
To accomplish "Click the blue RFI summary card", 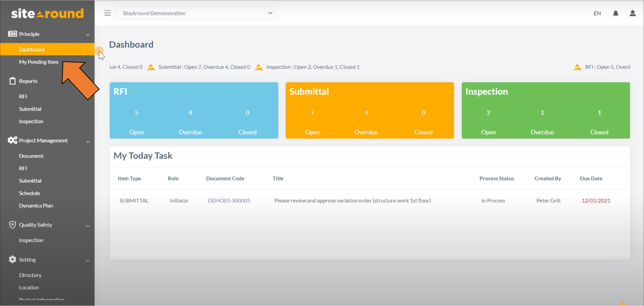I will [194, 110].
